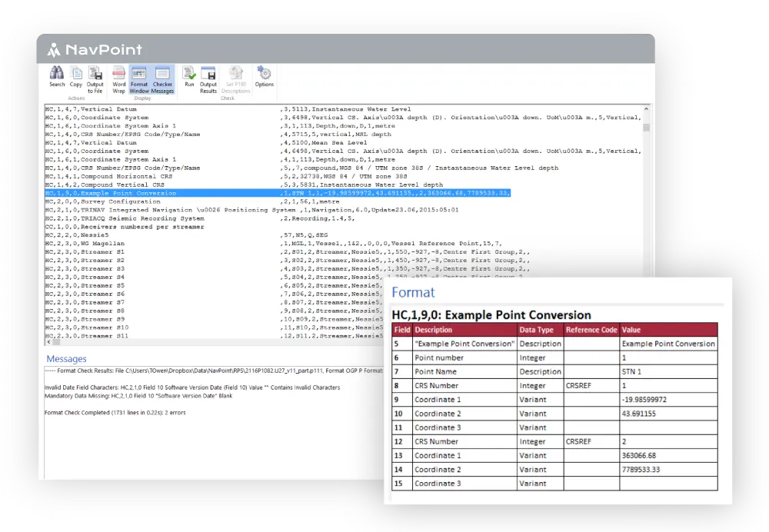Click the Point number description cell

point(464,358)
